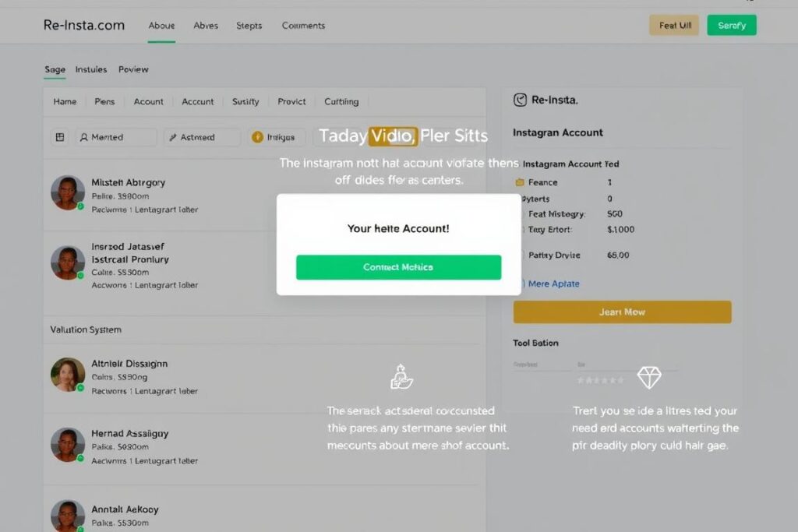Click the hand-holding-gift icon below the dialog

tap(401, 377)
